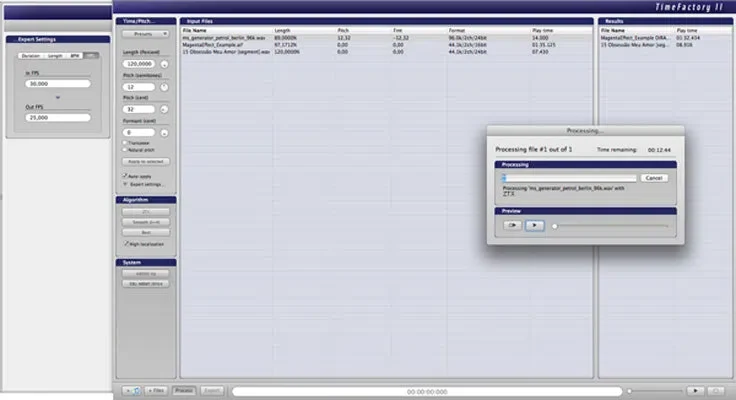Collapse the Expert settings disclosure triangle

click(x=125, y=184)
